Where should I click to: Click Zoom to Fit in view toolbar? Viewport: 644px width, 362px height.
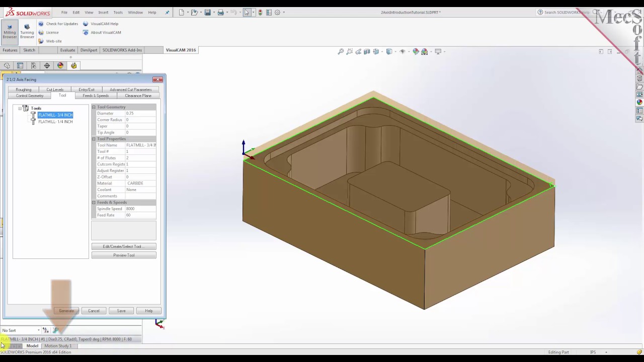click(x=341, y=51)
